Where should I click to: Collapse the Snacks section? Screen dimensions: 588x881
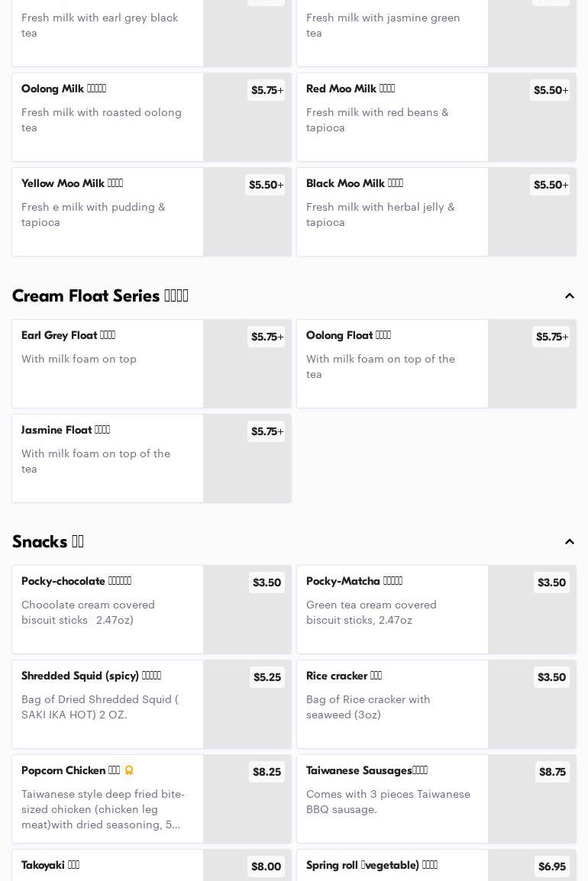click(570, 542)
